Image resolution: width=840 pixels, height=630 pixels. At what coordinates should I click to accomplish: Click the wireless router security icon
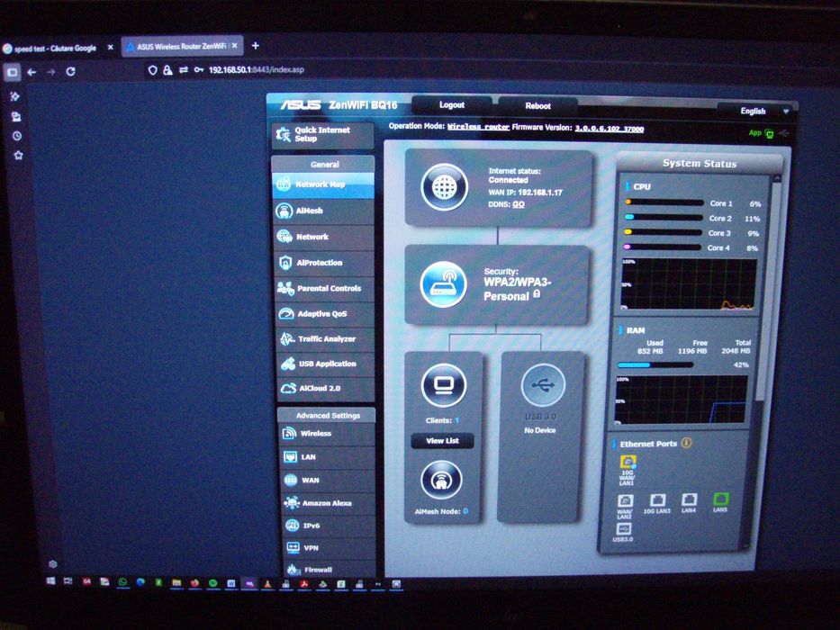click(x=443, y=284)
